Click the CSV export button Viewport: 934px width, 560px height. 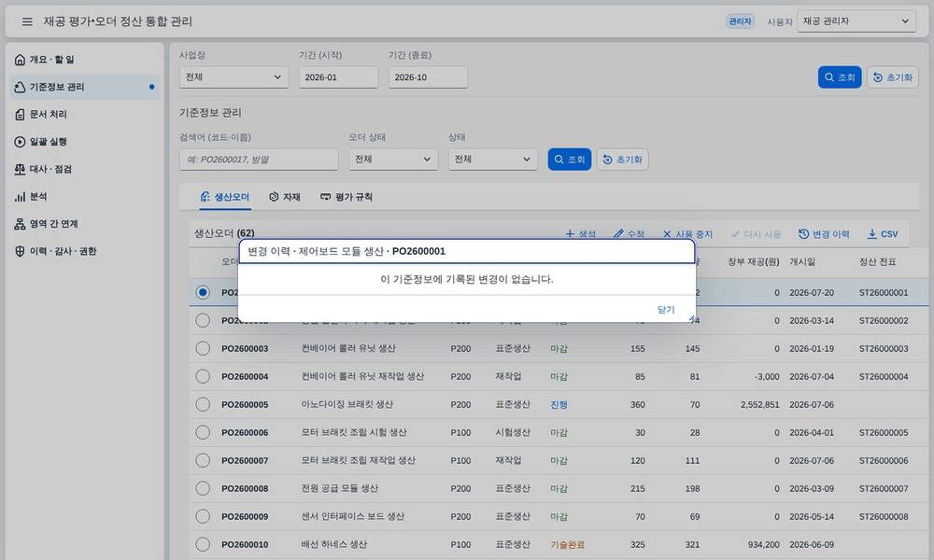point(883,234)
